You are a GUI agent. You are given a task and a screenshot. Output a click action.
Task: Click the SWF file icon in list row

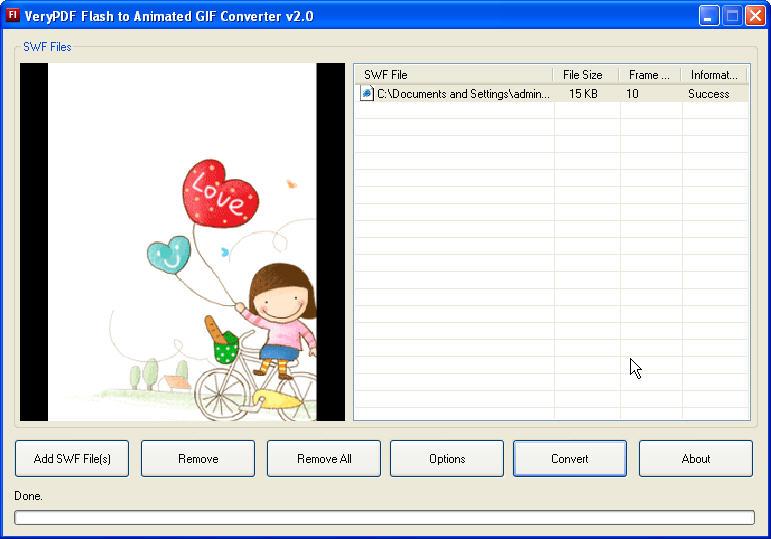[367, 93]
